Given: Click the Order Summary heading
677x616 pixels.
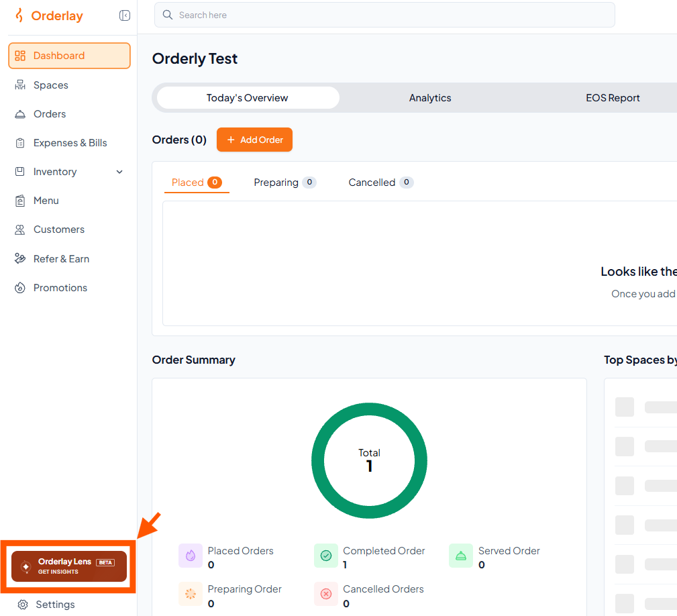Looking at the screenshot, I should coord(193,360).
